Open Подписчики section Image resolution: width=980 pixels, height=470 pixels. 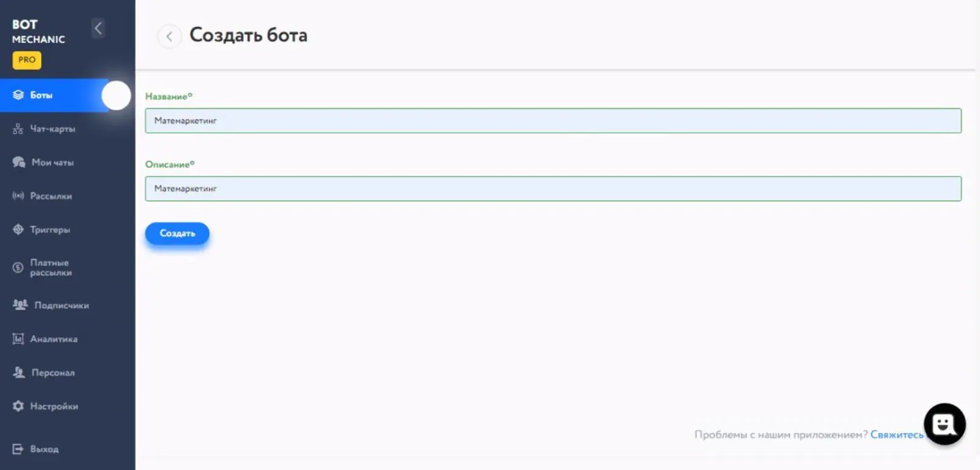(x=61, y=305)
